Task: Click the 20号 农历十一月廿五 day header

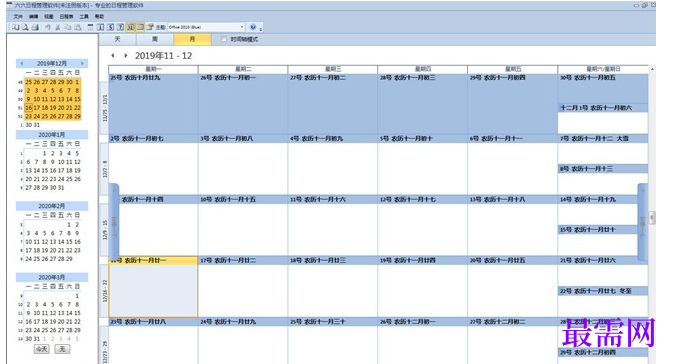Action: (x=512, y=260)
